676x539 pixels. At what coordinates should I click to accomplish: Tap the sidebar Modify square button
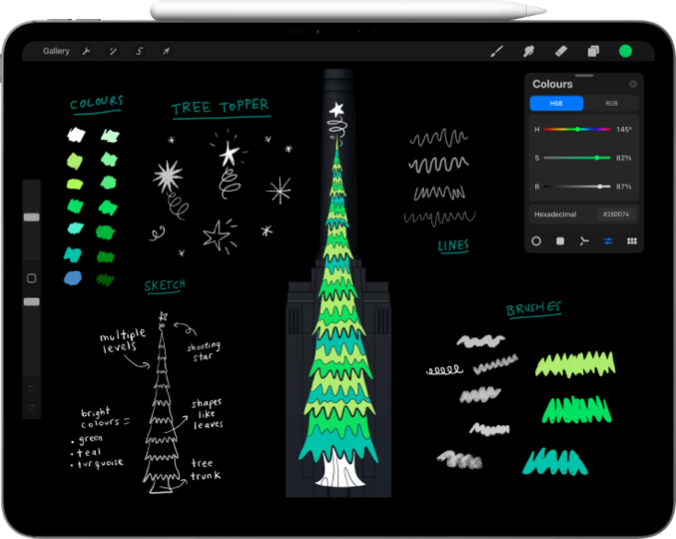point(31,278)
